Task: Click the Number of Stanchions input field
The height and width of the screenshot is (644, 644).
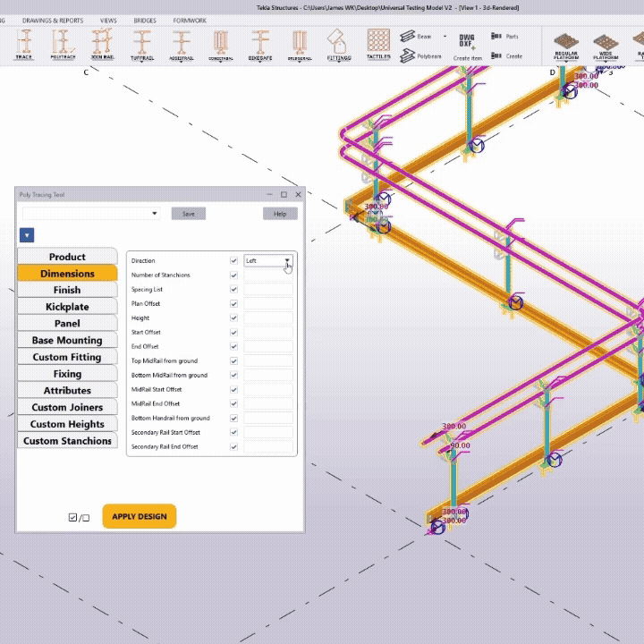Action: click(x=268, y=275)
